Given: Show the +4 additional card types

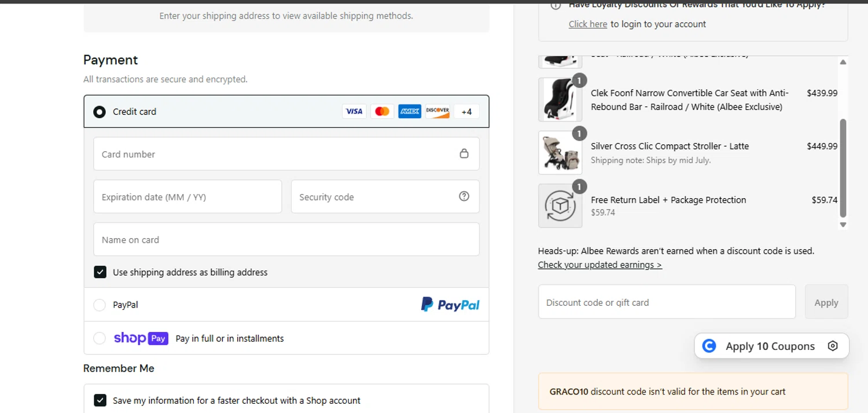Looking at the screenshot, I should (466, 111).
